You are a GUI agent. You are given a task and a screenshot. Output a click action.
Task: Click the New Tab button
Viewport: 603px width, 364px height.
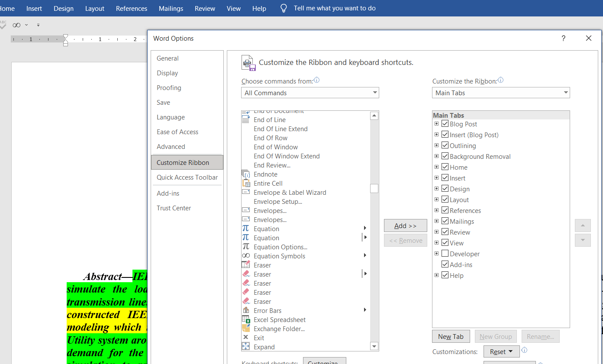451,336
